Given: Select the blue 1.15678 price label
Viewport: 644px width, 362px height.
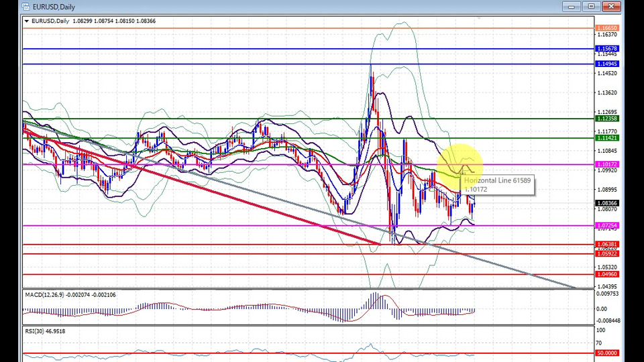Looking at the screenshot, I should 606,48.
